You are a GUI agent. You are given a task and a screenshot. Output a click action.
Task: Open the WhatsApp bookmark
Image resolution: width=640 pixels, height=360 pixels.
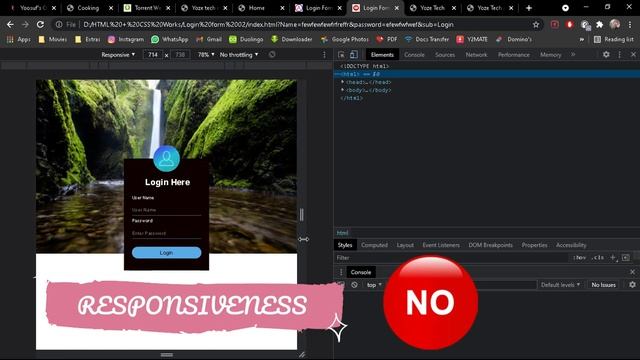click(169, 39)
